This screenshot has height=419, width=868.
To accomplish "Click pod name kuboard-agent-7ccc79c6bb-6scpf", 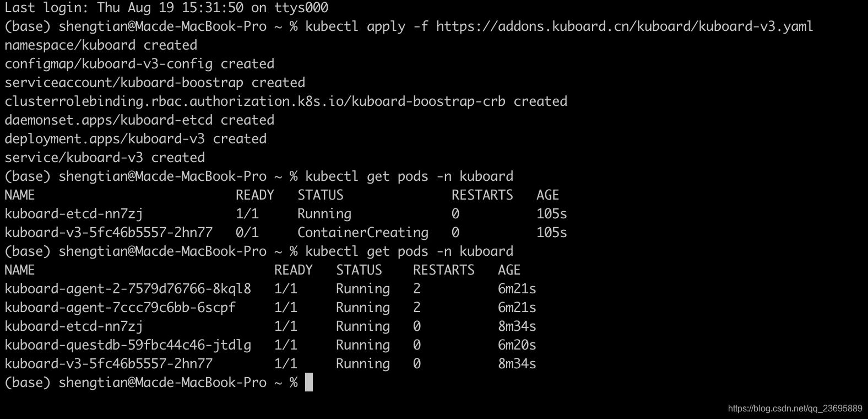I will click(120, 308).
